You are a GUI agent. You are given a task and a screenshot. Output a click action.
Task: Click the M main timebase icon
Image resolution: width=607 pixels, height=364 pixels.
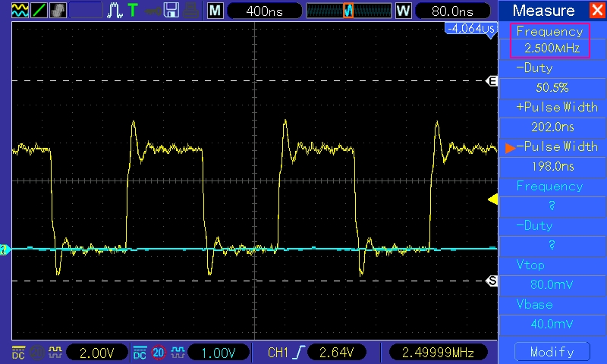click(x=215, y=11)
